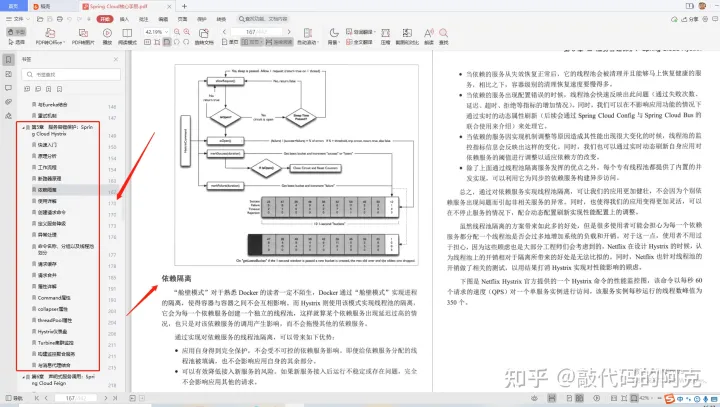This screenshot has width=720, height=407.
Task: Click the print icon
Action: tap(60, 19)
